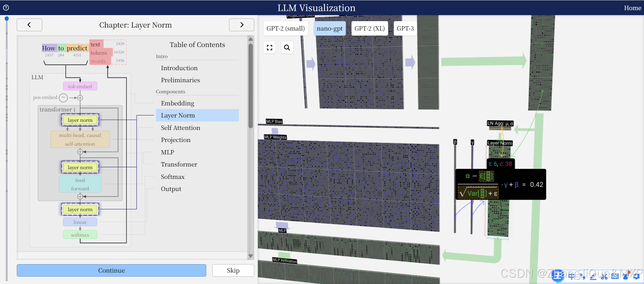This screenshot has width=644, height=284.
Task: Open Projection chapter
Action: tap(197, 140)
